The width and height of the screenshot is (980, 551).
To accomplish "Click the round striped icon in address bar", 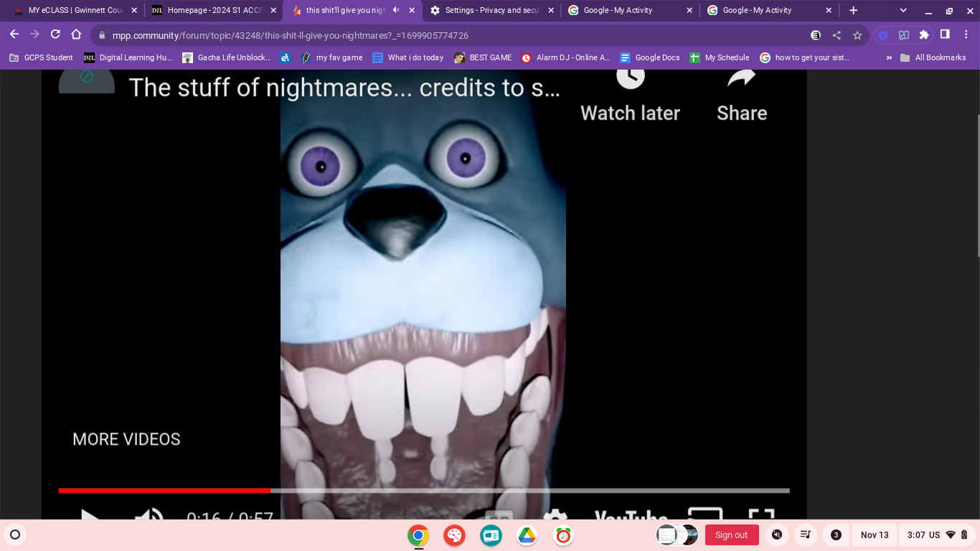I will click(816, 35).
